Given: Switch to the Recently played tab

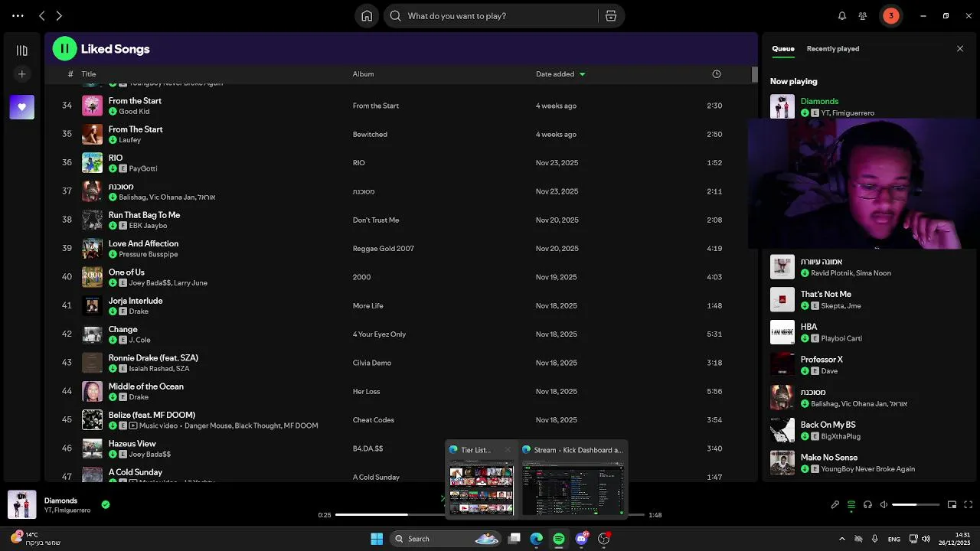Looking at the screenshot, I should click(x=833, y=49).
